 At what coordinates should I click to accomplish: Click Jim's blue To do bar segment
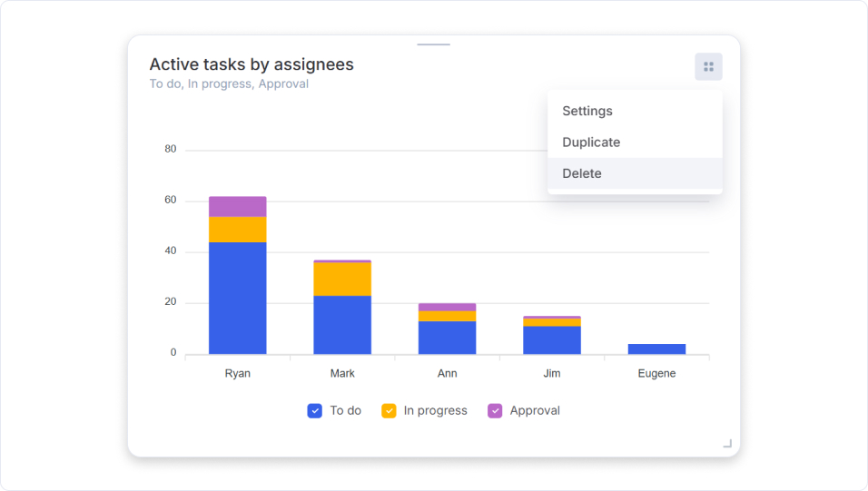pyautogui.click(x=552, y=339)
